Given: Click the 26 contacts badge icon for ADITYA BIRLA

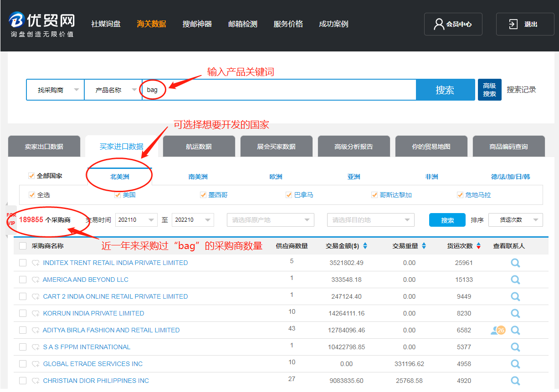Looking at the screenshot, I should (498, 330).
